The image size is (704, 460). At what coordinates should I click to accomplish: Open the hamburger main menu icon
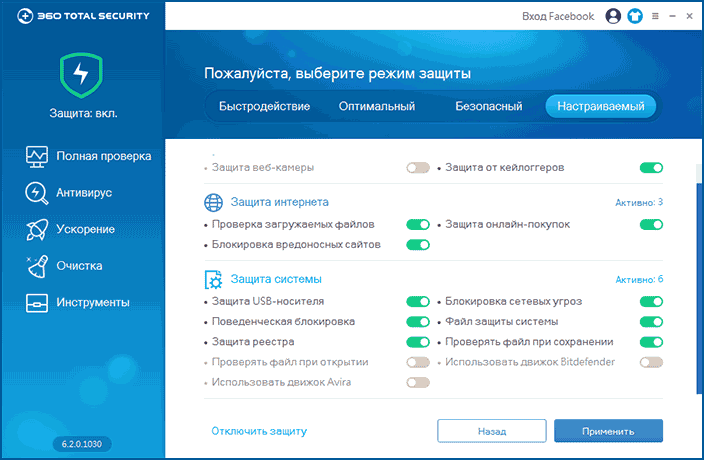[656, 16]
